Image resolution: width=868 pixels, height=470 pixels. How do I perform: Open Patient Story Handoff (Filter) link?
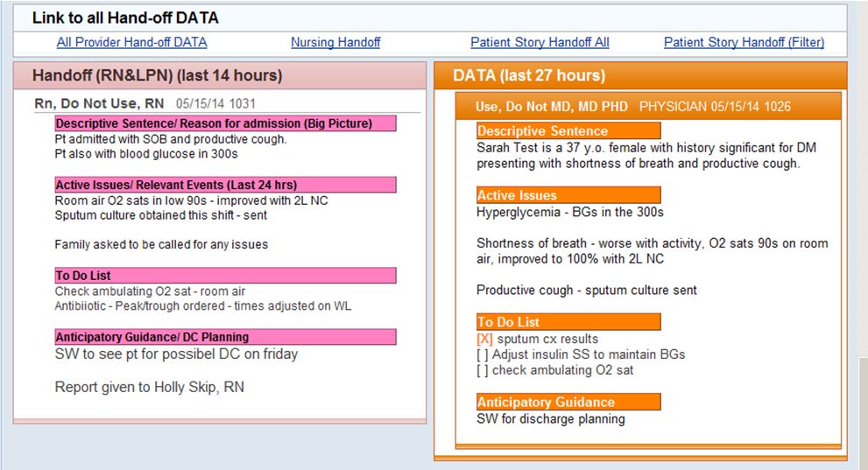pos(744,42)
